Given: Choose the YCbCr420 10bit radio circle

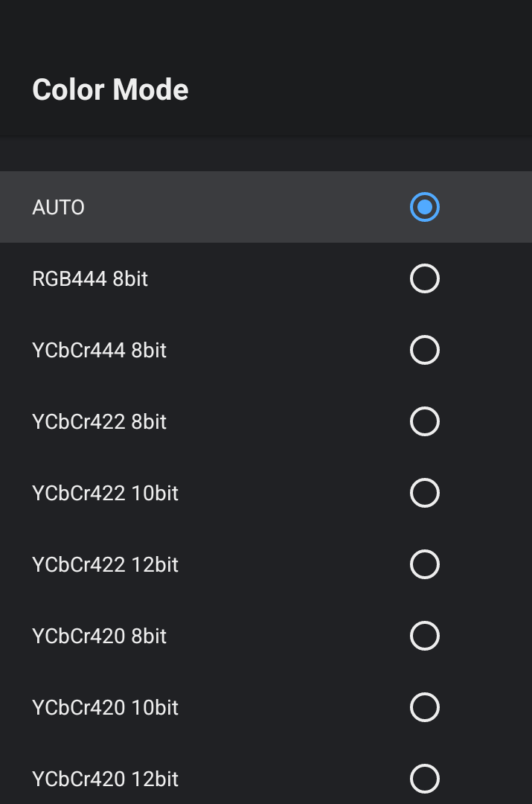Looking at the screenshot, I should click(425, 707).
